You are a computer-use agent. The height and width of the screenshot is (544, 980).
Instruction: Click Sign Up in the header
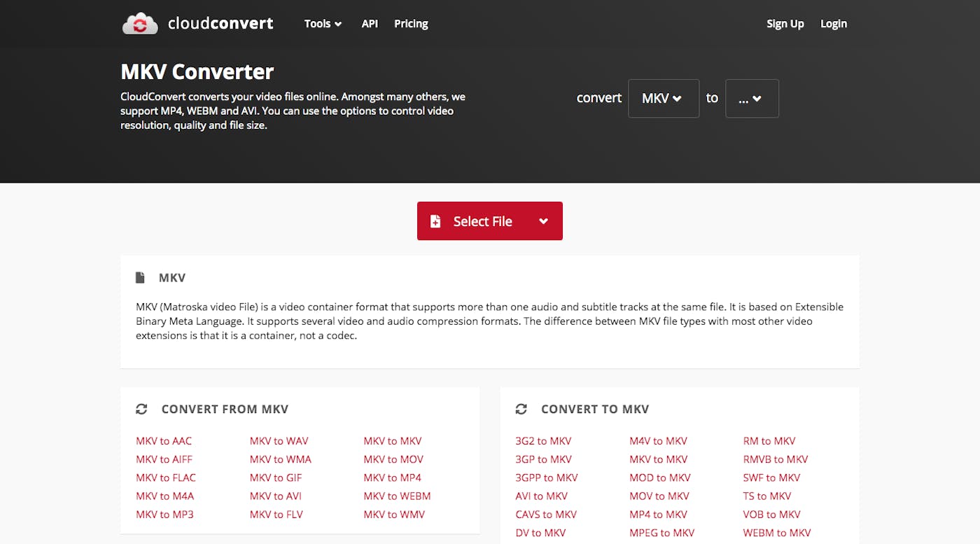coord(785,24)
